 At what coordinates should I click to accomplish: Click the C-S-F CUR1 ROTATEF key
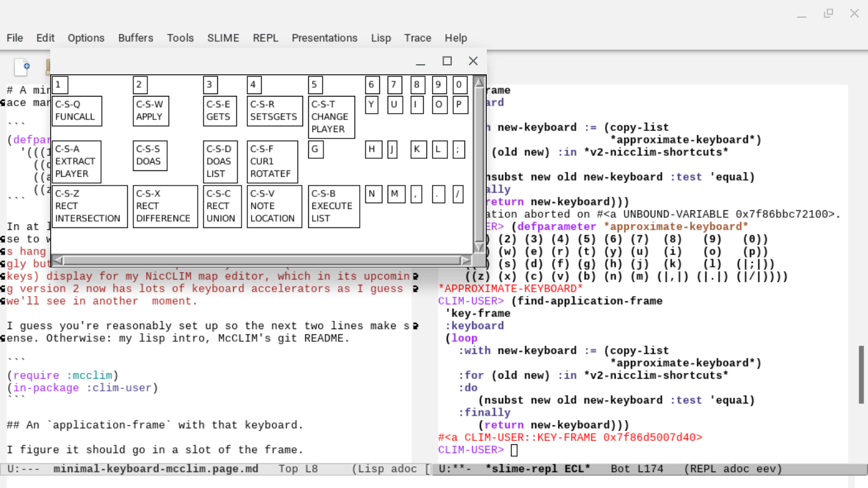[x=272, y=161]
